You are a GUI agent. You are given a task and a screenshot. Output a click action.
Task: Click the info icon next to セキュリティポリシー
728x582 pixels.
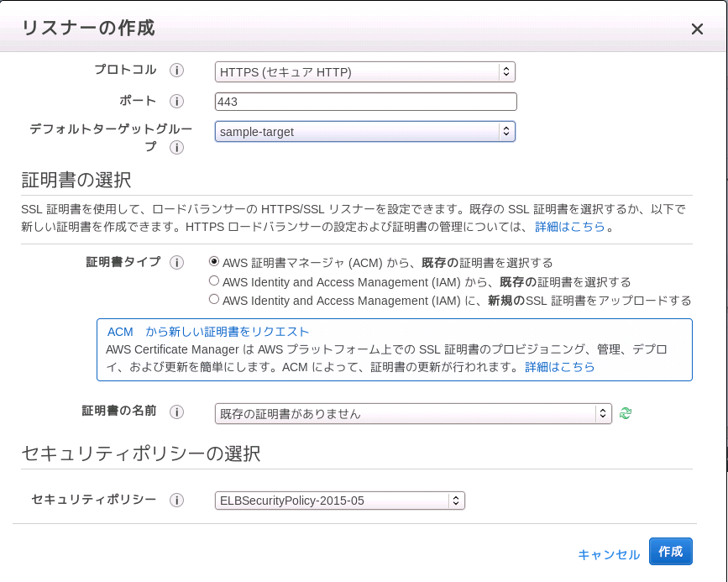(176, 501)
